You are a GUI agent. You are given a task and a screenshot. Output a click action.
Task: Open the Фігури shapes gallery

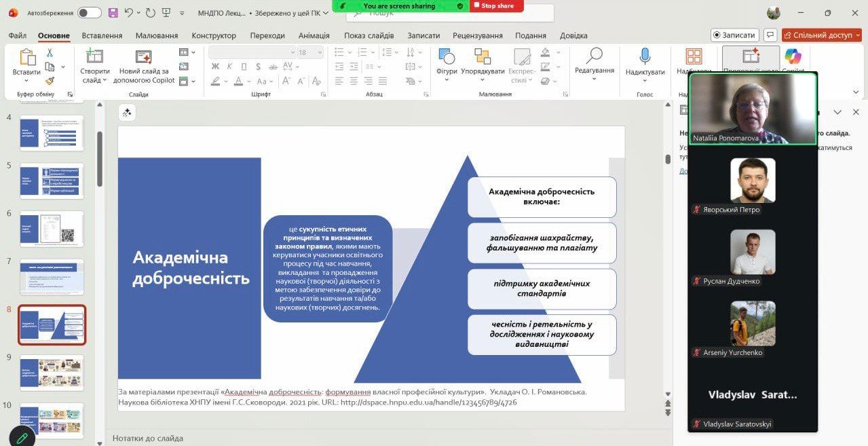point(447,57)
